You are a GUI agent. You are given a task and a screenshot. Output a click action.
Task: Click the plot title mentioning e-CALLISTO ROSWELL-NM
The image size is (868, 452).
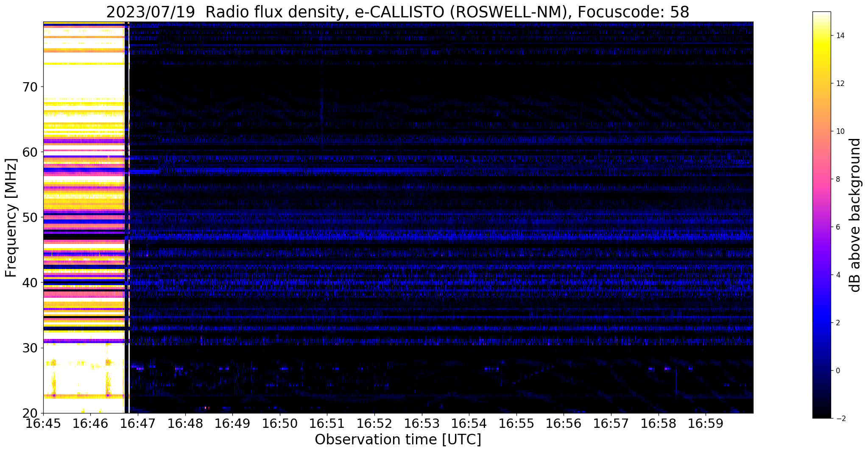tap(398, 12)
